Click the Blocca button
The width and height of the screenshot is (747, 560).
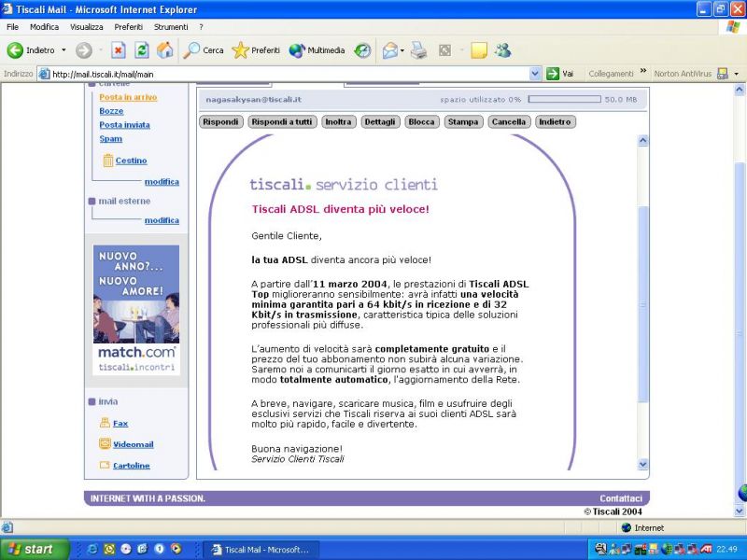422,122
